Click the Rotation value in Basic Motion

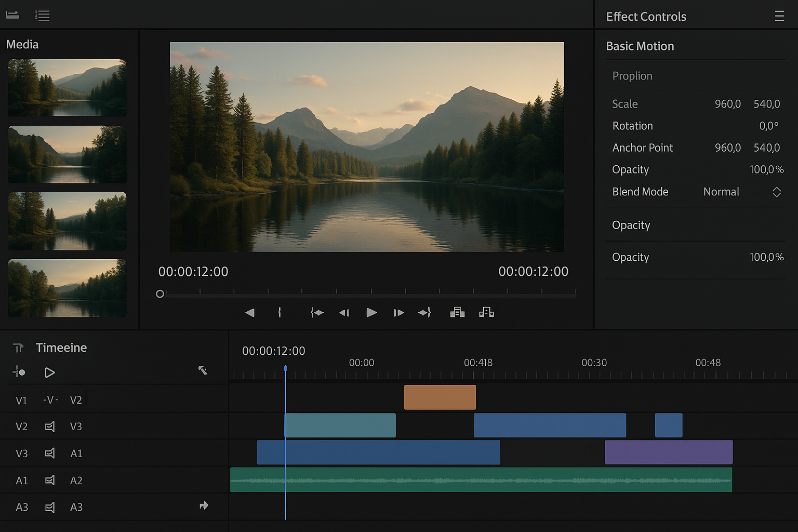coord(769,126)
